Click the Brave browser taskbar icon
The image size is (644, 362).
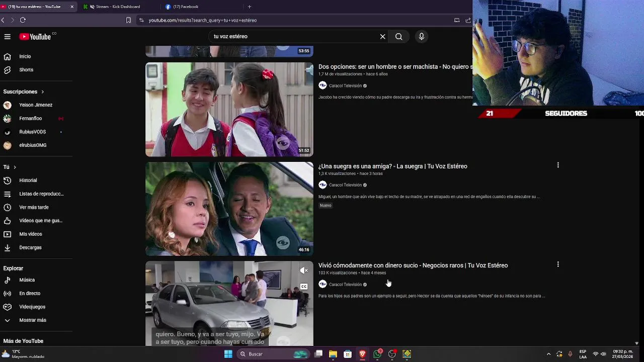(362, 354)
